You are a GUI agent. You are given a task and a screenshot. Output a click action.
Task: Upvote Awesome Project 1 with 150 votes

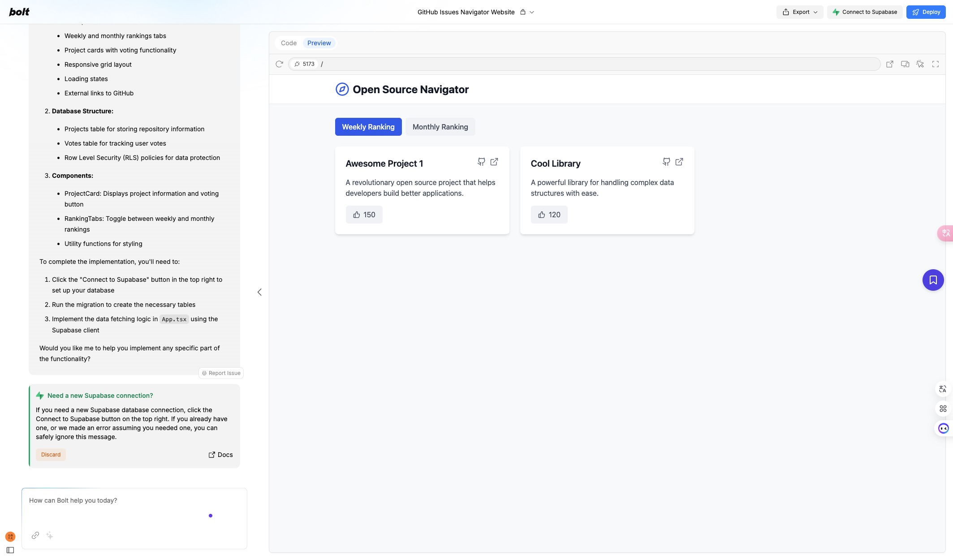pyautogui.click(x=364, y=215)
